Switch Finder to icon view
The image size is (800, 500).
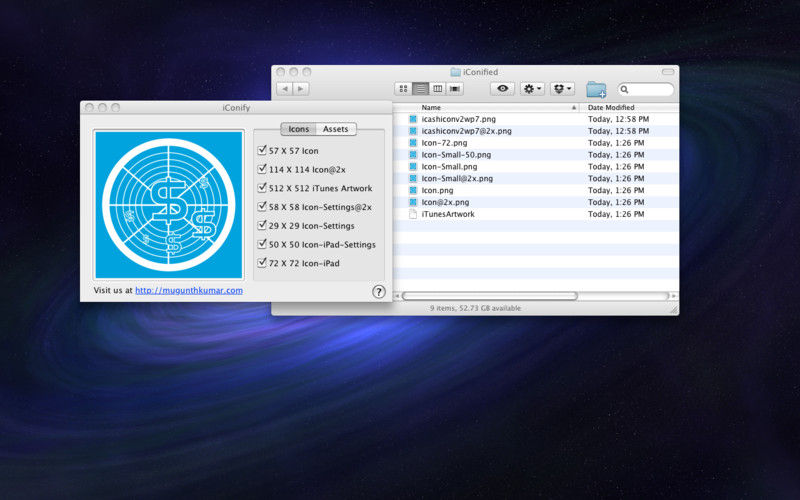403,89
